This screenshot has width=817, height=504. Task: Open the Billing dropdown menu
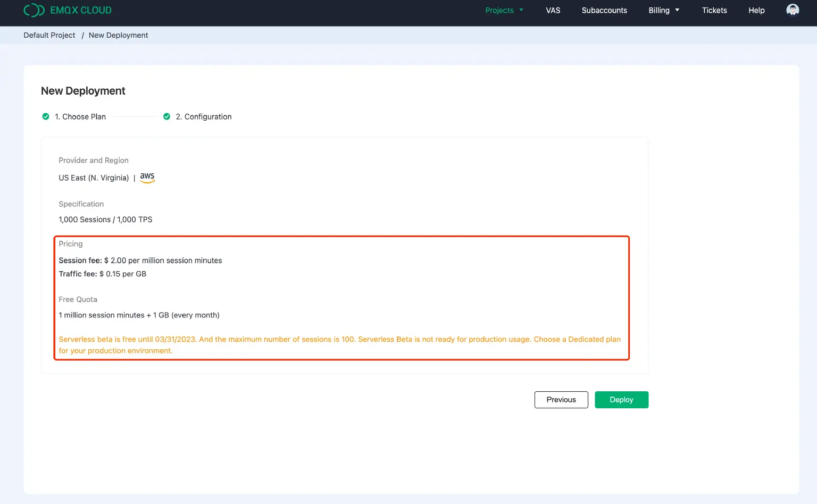663,10
